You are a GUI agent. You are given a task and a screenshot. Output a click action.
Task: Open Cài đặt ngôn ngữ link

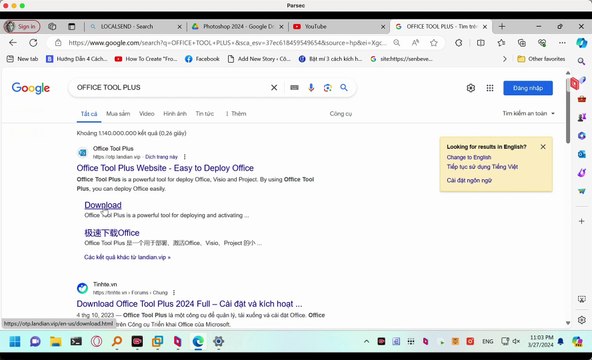click(469, 180)
